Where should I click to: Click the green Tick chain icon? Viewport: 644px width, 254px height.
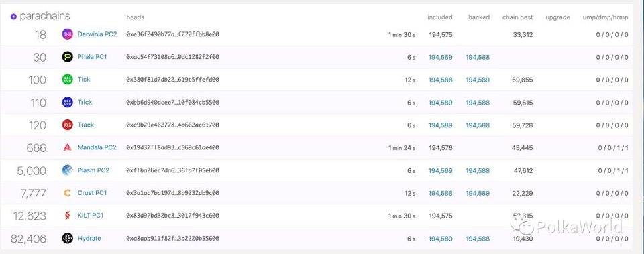point(67,80)
